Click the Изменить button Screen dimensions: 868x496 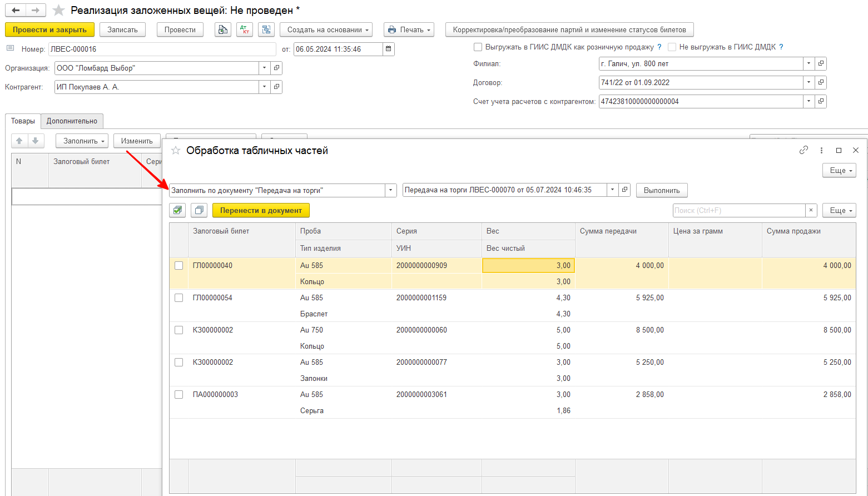(x=137, y=141)
